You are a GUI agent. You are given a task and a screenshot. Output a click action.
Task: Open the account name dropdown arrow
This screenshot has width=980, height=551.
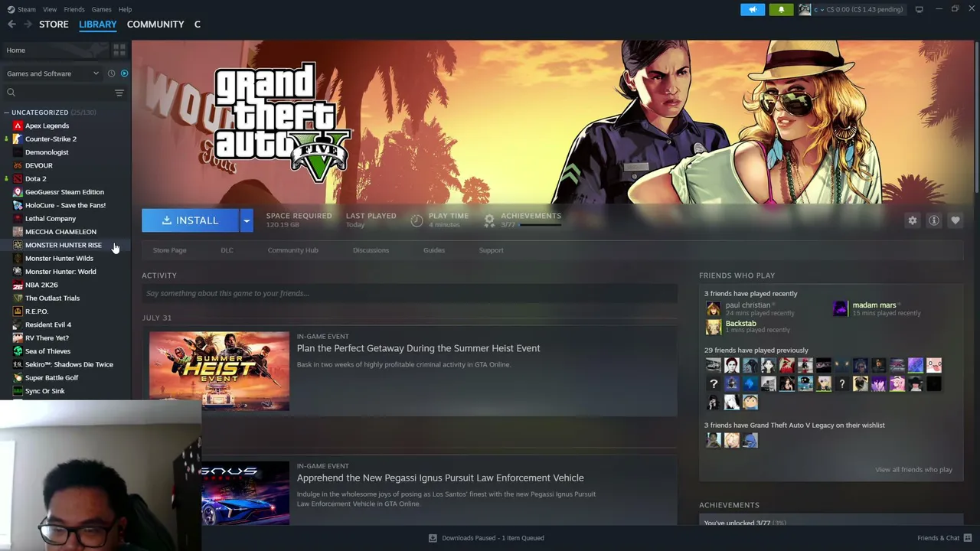[x=822, y=9]
